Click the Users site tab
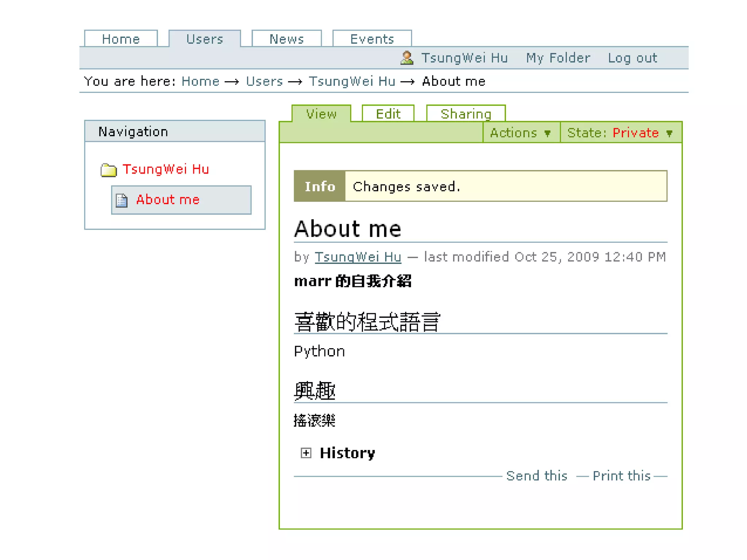Screen dimensions: 747x560 pos(204,39)
